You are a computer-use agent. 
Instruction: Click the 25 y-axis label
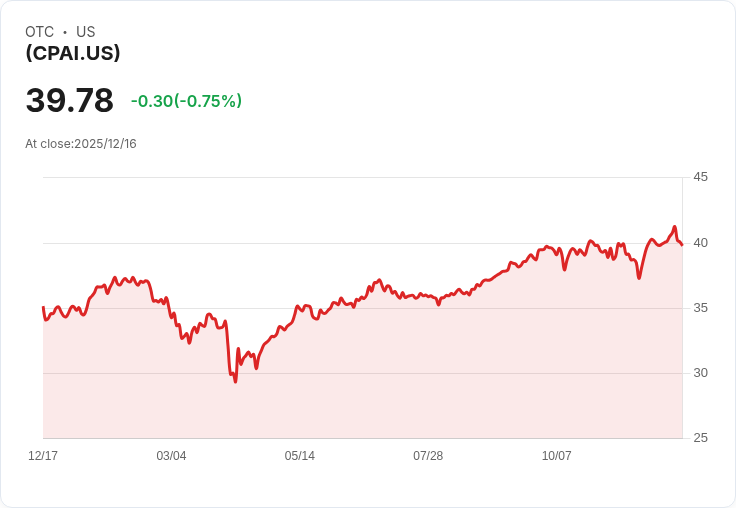coord(700,438)
